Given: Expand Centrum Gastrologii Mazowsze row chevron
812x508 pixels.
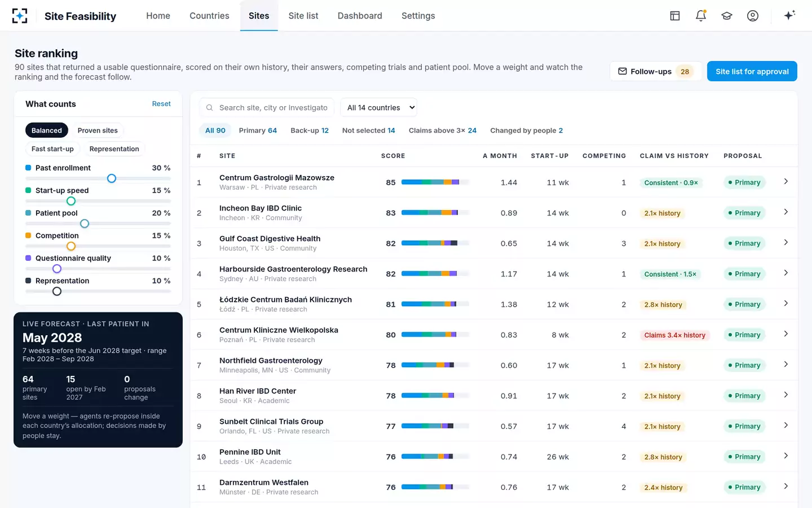Looking at the screenshot, I should [x=785, y=182].
